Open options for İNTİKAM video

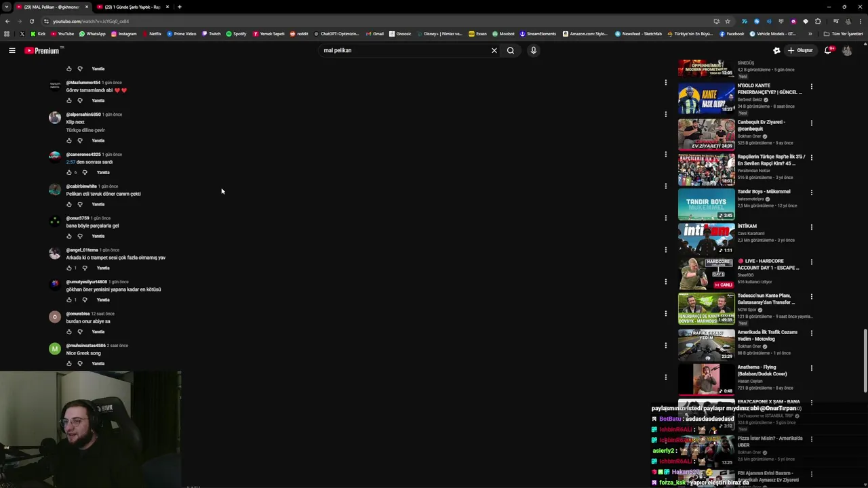[811, 227]
